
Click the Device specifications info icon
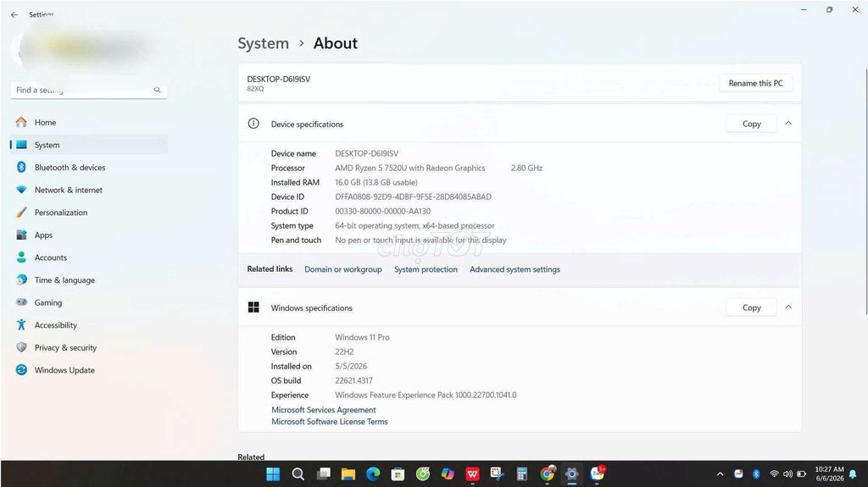(x=253, y=124)
